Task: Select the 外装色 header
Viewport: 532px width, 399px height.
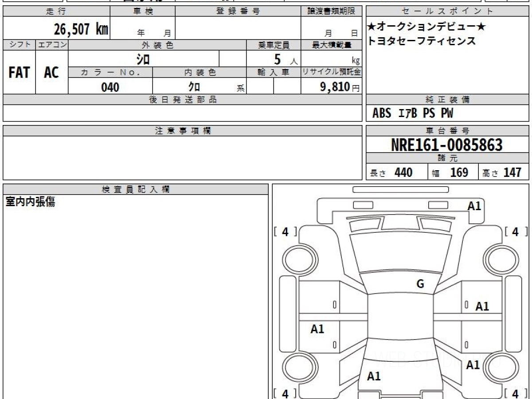Action: pyautogui.click(x=157, y=45)
